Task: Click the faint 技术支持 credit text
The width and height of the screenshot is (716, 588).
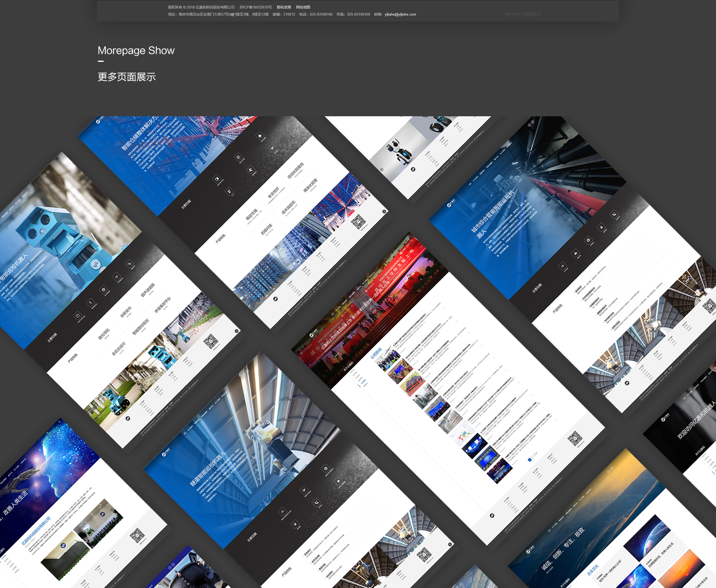Action: pyautogui.click(x=523, y=15)
